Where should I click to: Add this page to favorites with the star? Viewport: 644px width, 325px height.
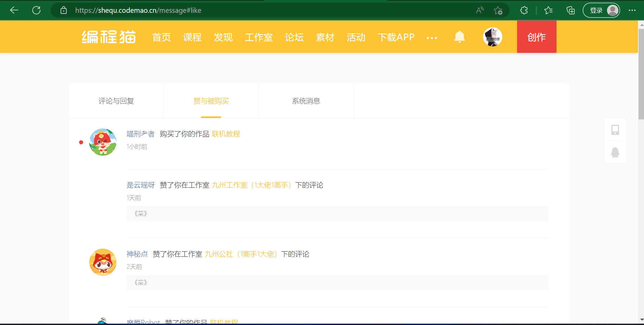pyautogui.click(x=498, y=10)
